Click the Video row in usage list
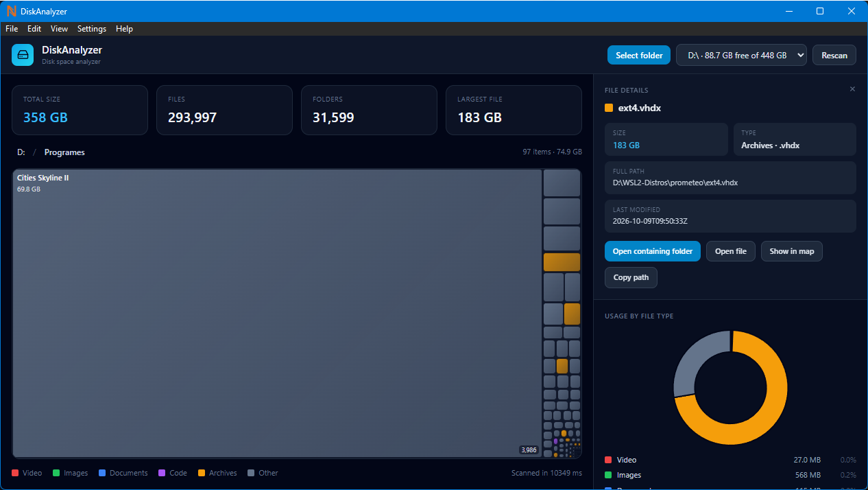This screenshot has width=868, height=490. (x=730, y=460)
